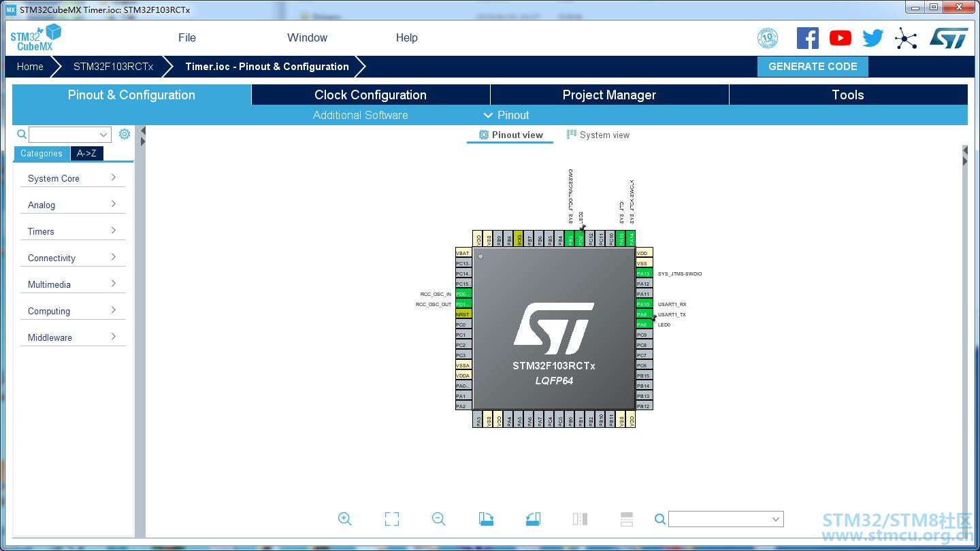Click the peripheral search magnifier in sidebar
The image size is (980, 551).
[22, 134]
